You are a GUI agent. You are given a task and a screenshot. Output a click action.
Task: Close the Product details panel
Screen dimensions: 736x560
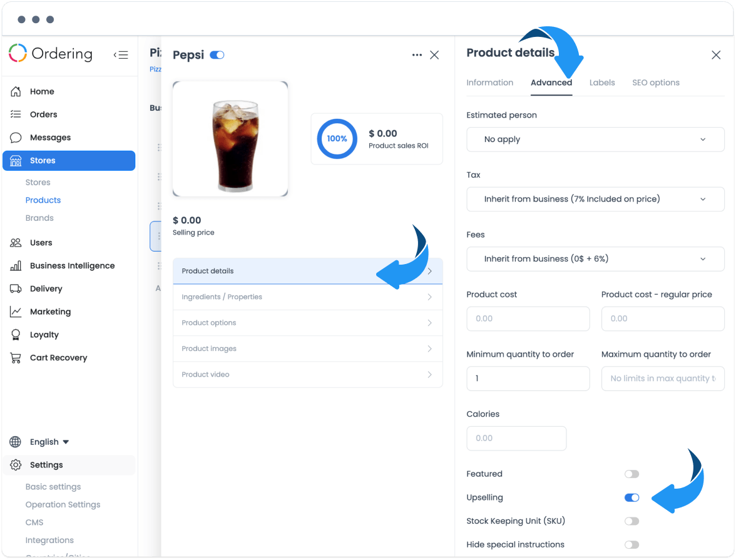[716, 55]
